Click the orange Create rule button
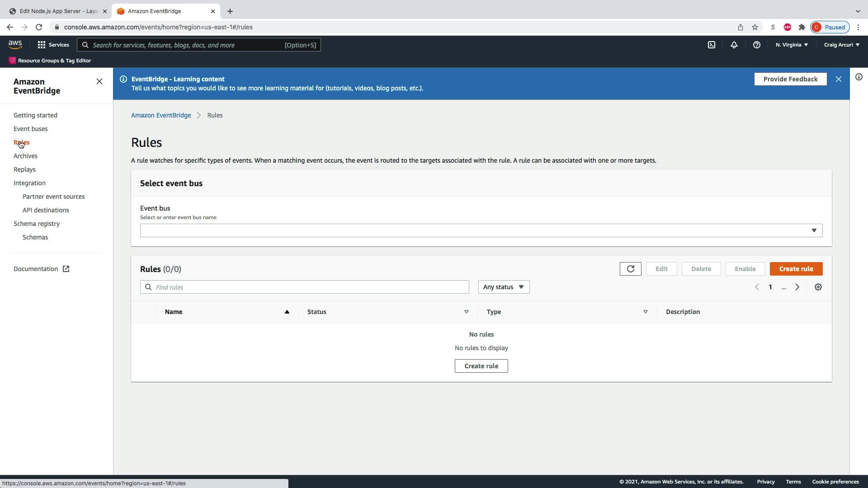Screen dimensions: 868x488 (x=796, y=269)
